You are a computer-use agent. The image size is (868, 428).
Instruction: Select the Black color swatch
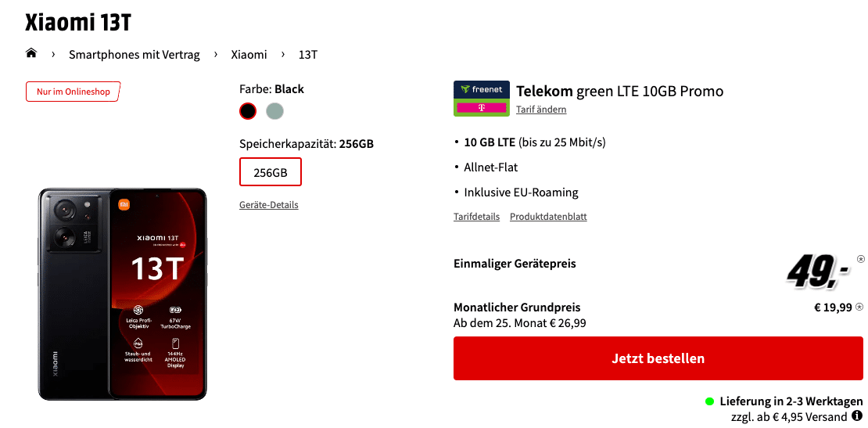[248, 111]
